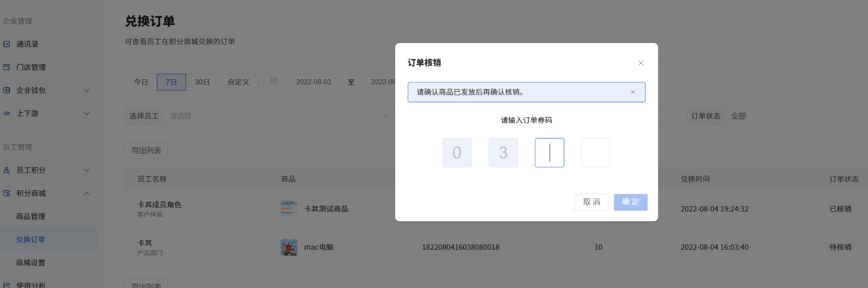Click the 待核销 status cell

[x=840, y=247]
